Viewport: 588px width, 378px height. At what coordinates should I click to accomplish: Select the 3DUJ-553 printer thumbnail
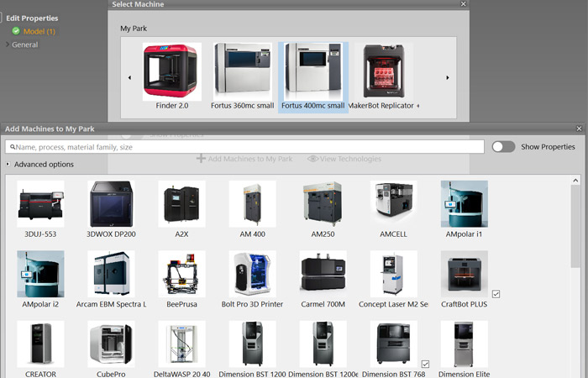(x=40, y=203)
